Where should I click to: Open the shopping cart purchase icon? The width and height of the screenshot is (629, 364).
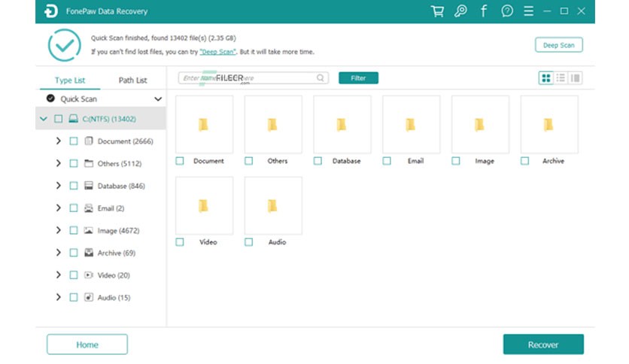437,11
